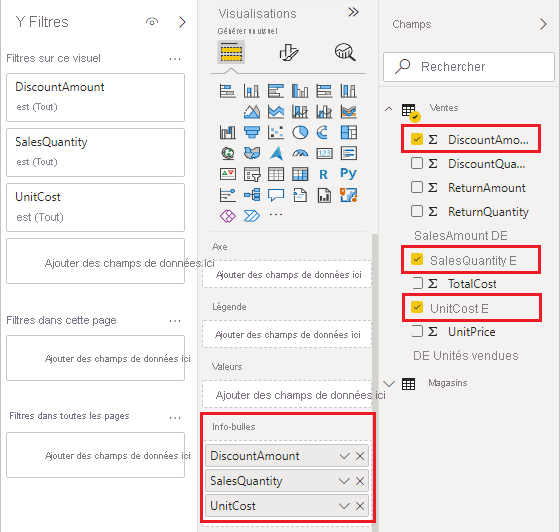Check the DiscountQuantity field checkbox
The image size is (560, 532).
[x=417, y=163]
